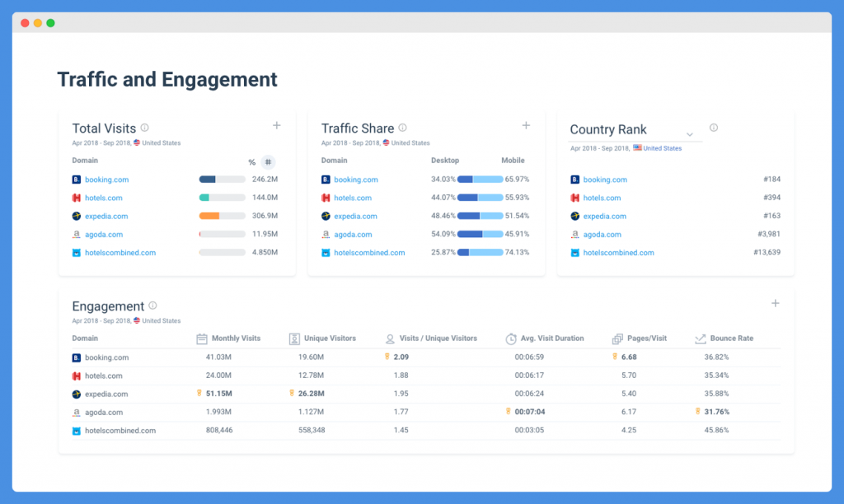
Task: Open booking.com link in Traffic Share
Action: click(356, 180)
